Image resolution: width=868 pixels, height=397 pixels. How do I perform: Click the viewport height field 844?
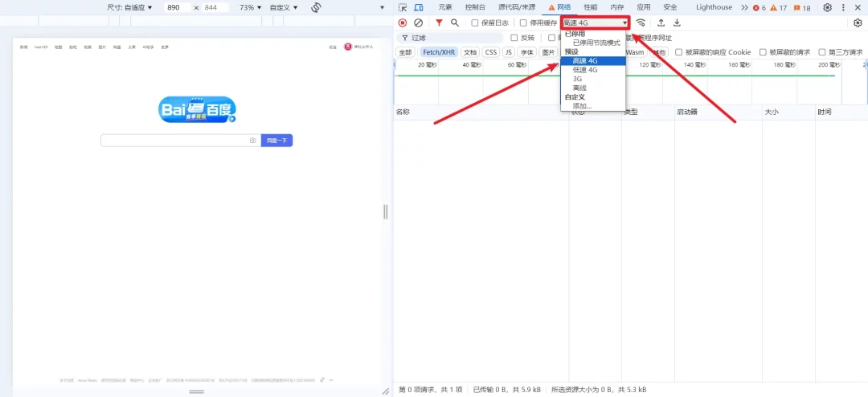(215, 8)
